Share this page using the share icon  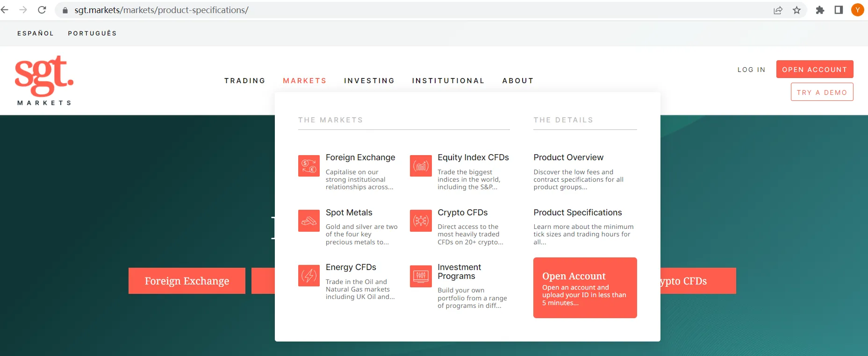click(778, 10)
